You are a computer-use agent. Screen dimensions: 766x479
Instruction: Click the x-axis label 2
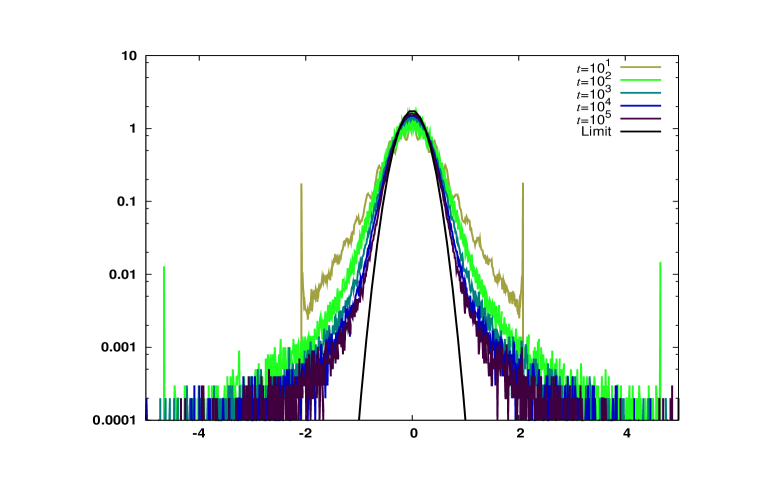520,433
